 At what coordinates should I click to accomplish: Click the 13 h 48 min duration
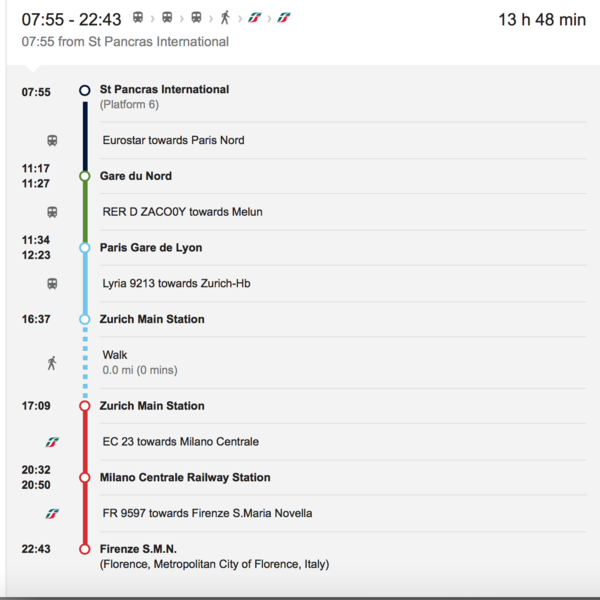pos(542,20)
